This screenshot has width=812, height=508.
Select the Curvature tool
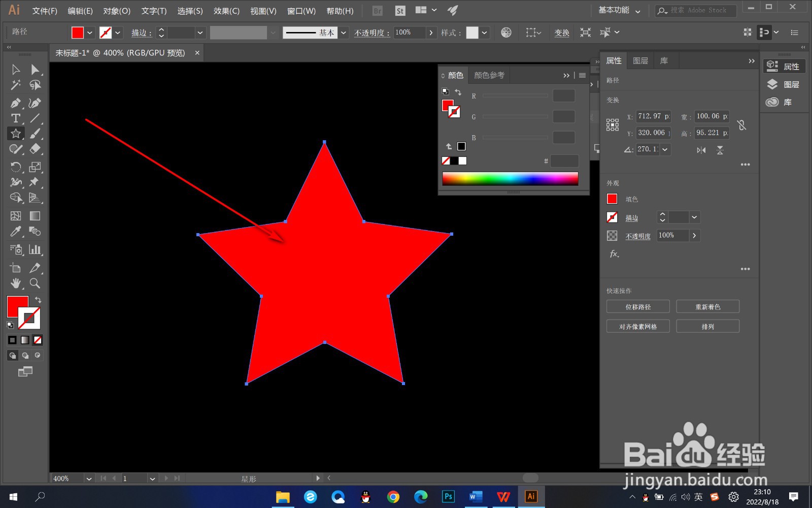pyautogui.click(x=35, y=103)
